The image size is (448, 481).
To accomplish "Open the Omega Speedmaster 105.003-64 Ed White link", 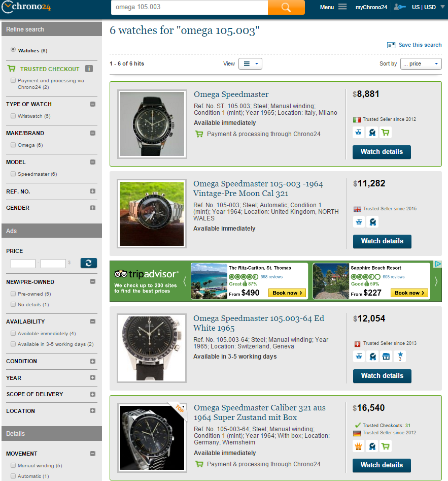I will coord(259,323).
